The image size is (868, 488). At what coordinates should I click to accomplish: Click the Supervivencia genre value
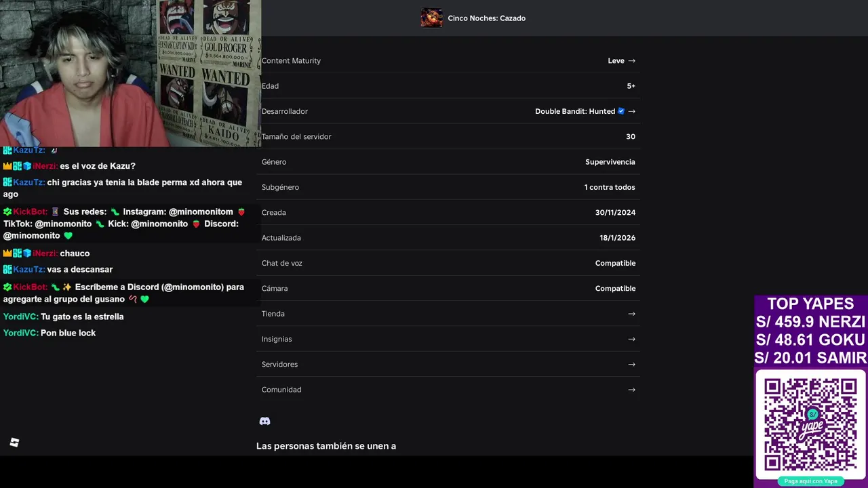pyautogui.click(x=610, y=162)
